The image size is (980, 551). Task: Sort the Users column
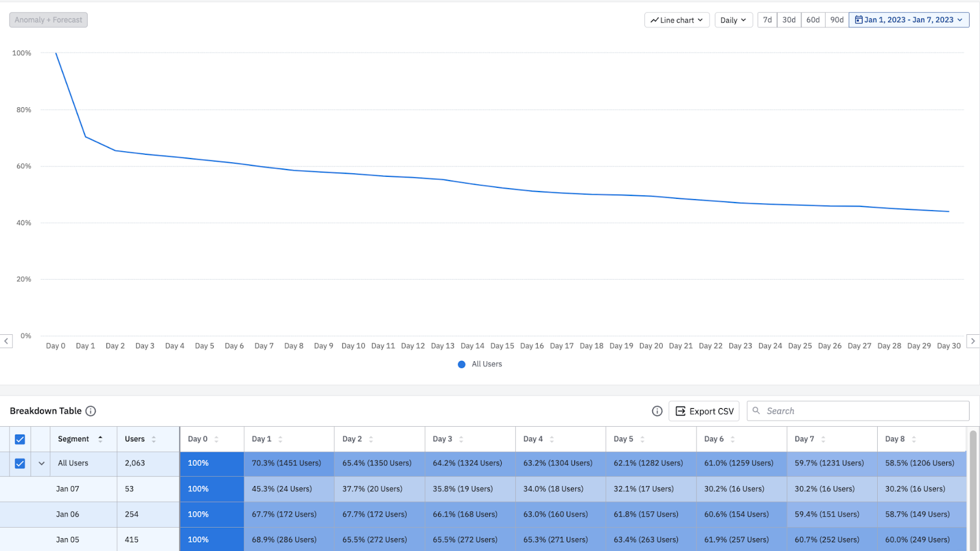[x=154, y=439]
